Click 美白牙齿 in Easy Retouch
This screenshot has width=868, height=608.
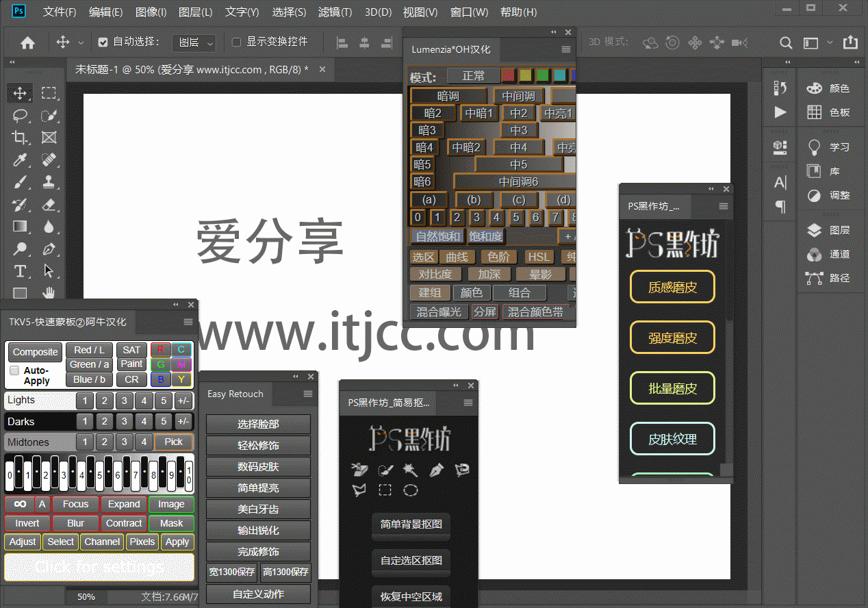pyautogui.click(x=258, y=509)
